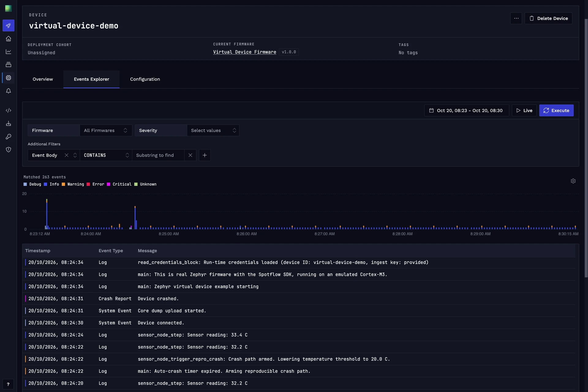588x392 pixels.
Task: Toggle the Error legend series
Action: 96,184
